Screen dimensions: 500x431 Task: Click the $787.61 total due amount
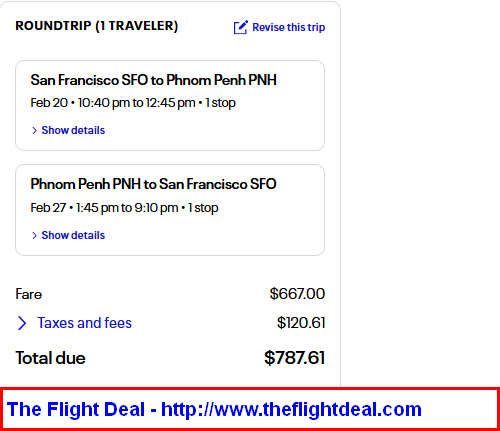click(294, 358)
